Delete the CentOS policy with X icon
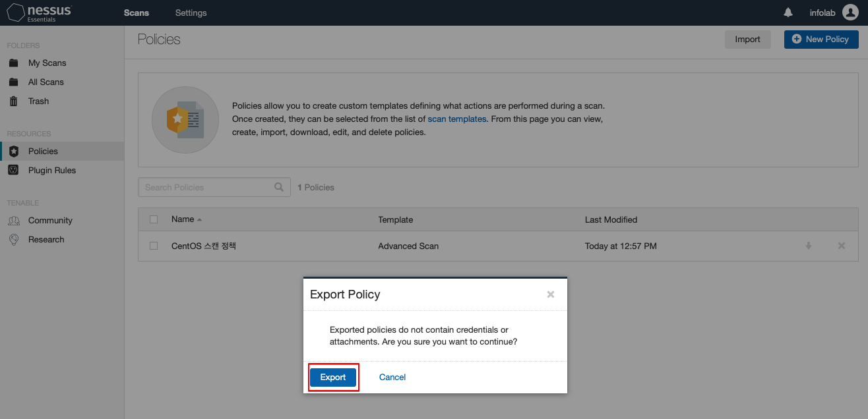868x419 pixels. pos(842,246)
